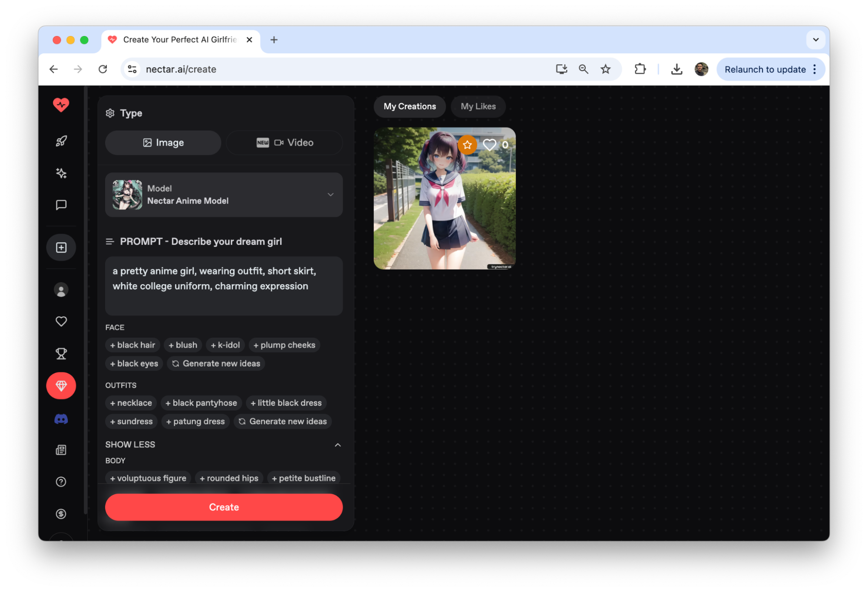Click the orange star on creation image
Image resolution: width=868 pixels, height=592 pixels.
coord(467,145)
